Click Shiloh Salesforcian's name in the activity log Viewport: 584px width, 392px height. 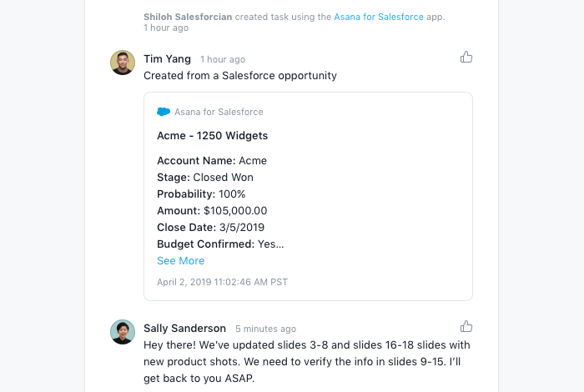tap(187, 16)
